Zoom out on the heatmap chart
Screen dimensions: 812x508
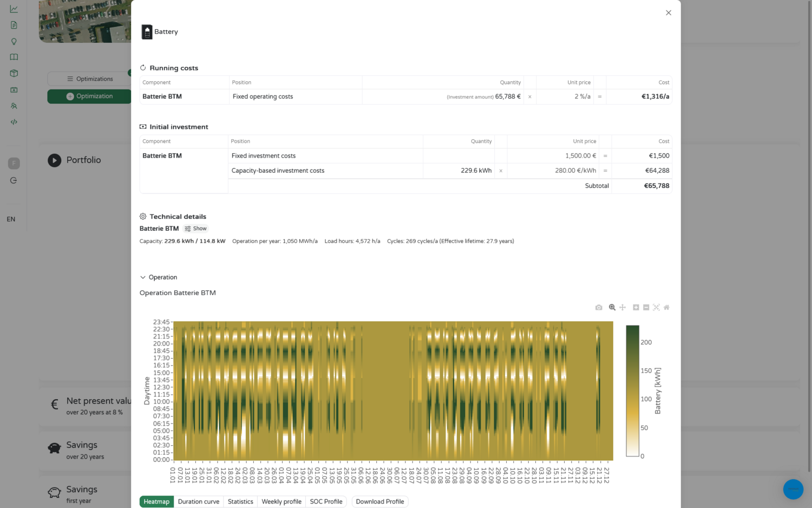646,308
